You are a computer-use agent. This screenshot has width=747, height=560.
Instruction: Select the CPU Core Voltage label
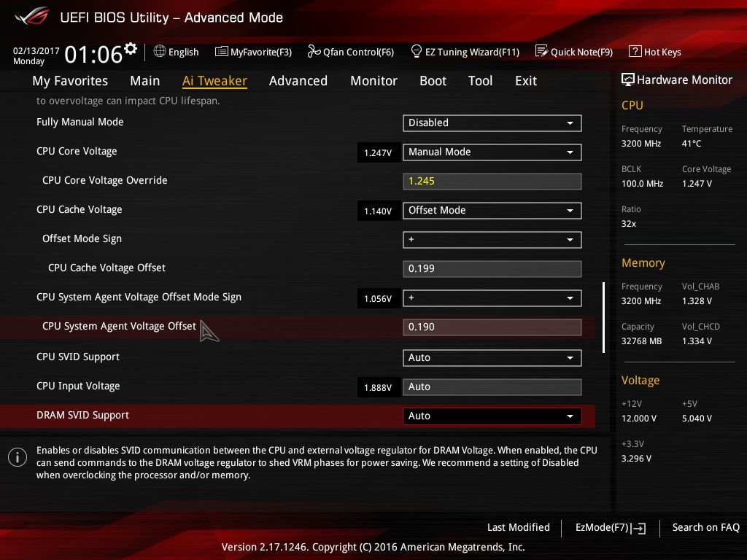click(77, 151)
